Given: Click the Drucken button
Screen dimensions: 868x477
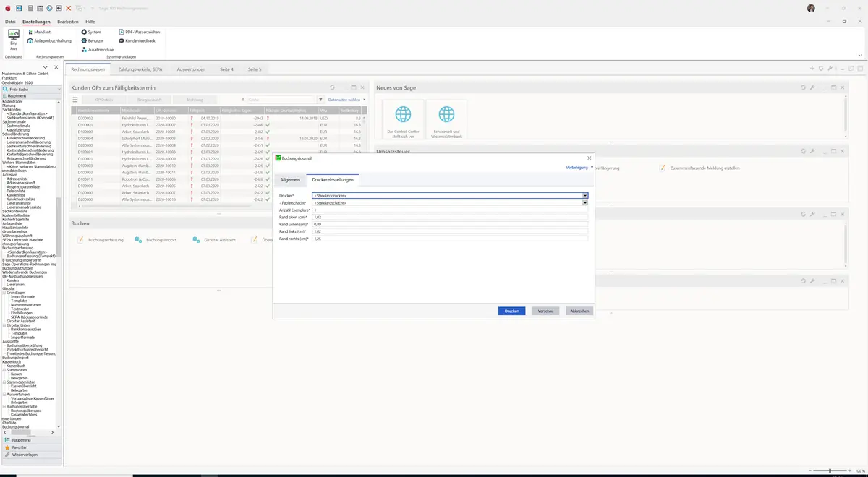Looking at the screenshot, I should click(x=511, y=311).
